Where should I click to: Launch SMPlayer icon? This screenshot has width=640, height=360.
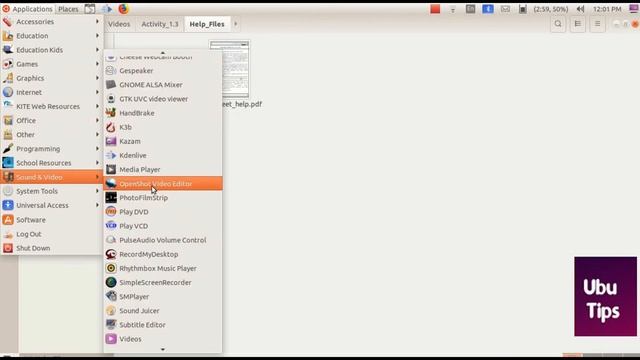[111, 296]
